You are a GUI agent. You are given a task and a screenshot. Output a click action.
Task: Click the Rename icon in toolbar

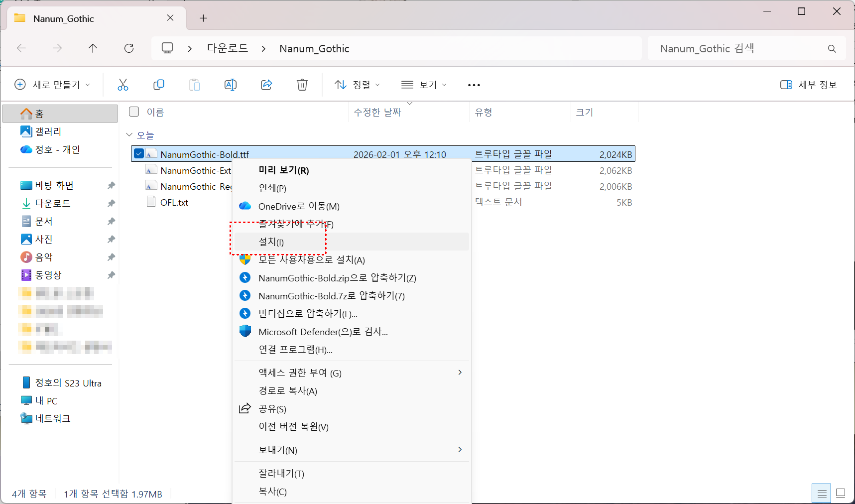point(231,85)
